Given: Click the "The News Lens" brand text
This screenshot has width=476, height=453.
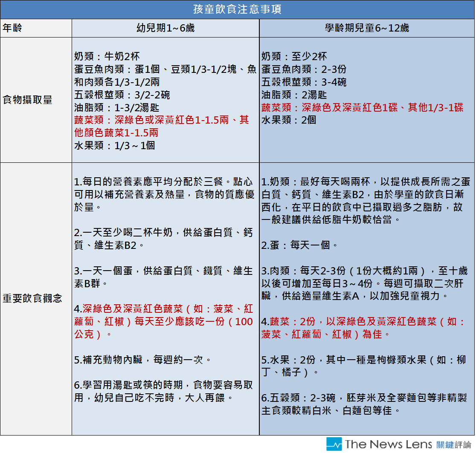Looking at the screenshot, I should [387, 444].
